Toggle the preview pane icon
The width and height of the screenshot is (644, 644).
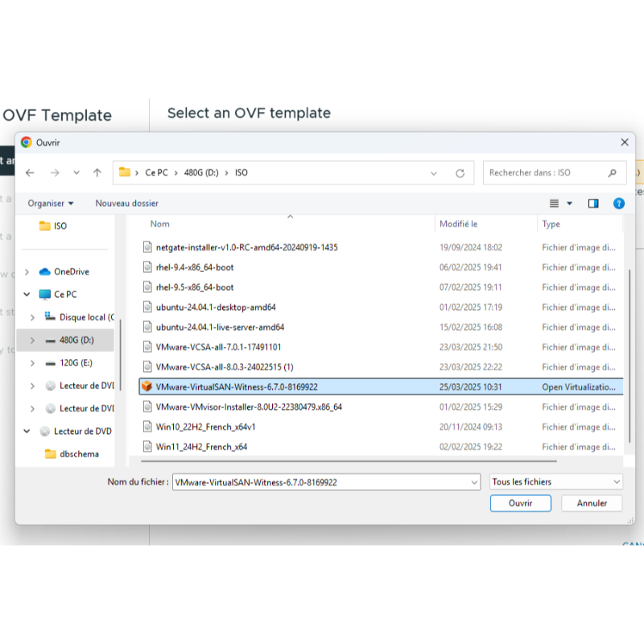593,204
